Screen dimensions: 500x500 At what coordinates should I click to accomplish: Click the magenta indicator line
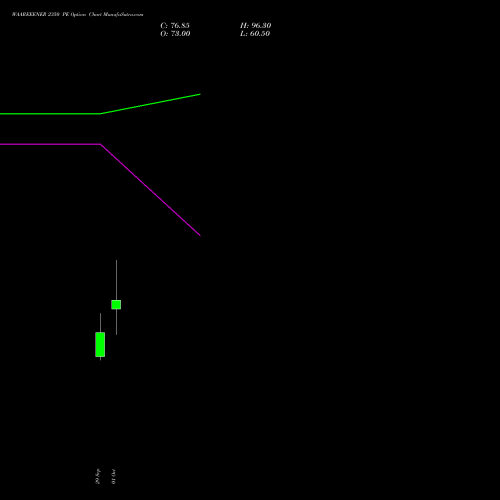click(100, 144)
